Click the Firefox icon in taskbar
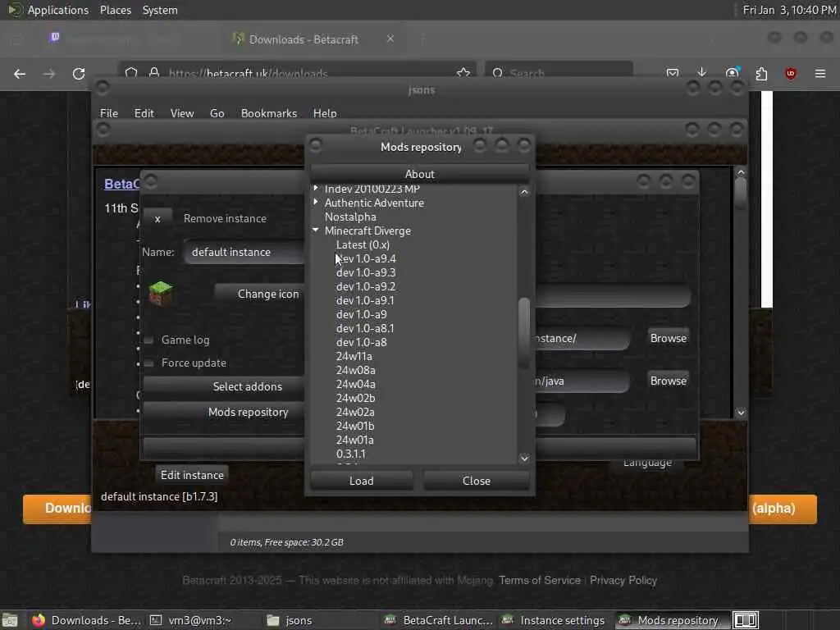Screen dimensions: 840x630 [x=39, y=620]
